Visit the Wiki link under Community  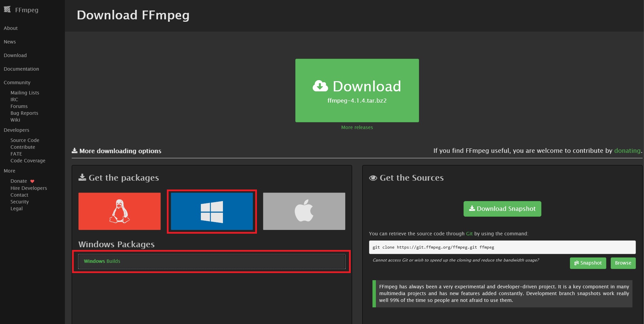15,120
